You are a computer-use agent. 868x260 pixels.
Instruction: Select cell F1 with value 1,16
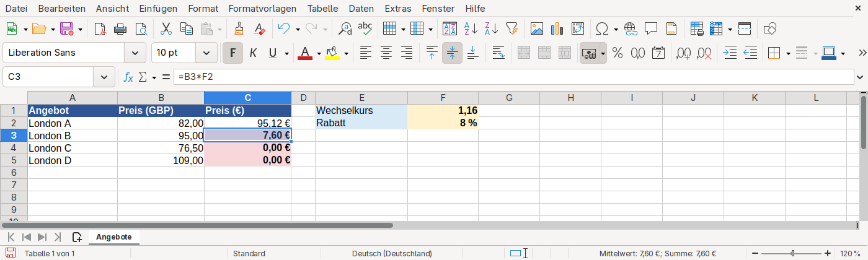[443, 110]
